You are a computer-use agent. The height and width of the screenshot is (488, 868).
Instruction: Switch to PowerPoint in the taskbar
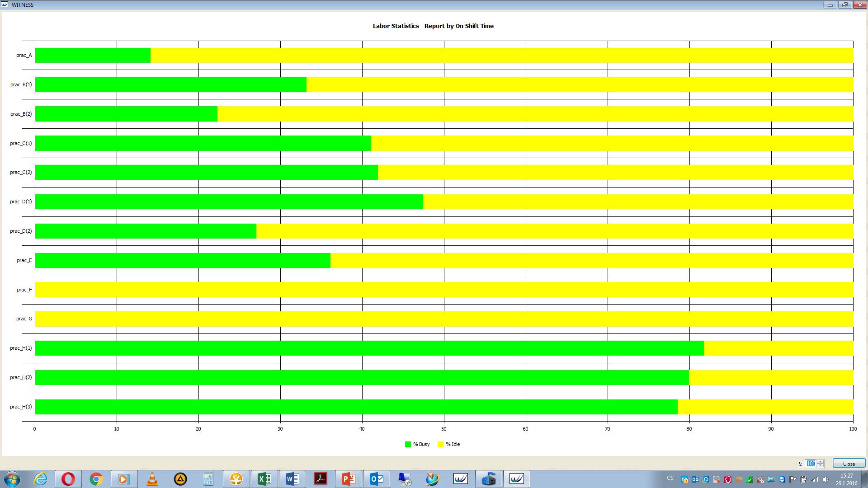(x=349, y=479)
